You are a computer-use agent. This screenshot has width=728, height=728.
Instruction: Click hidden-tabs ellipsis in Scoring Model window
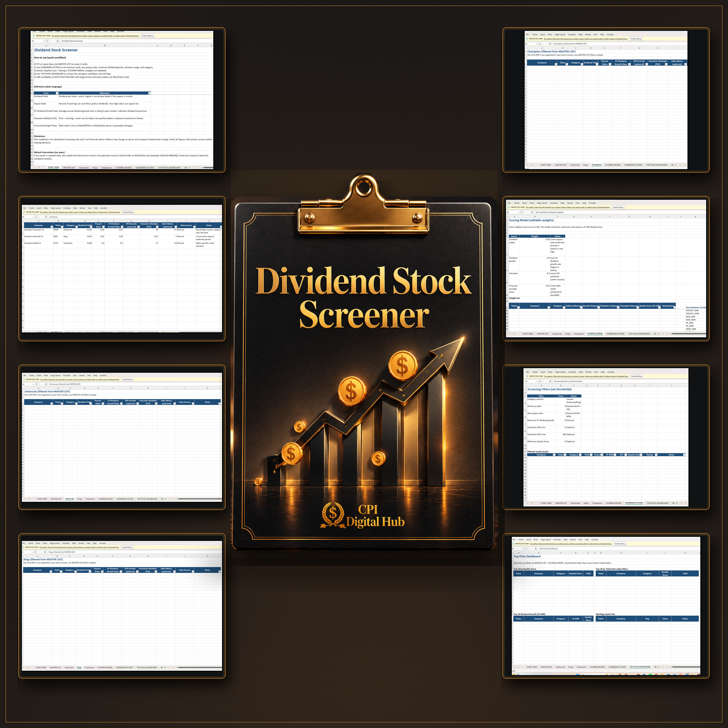(x=658, y=334)
